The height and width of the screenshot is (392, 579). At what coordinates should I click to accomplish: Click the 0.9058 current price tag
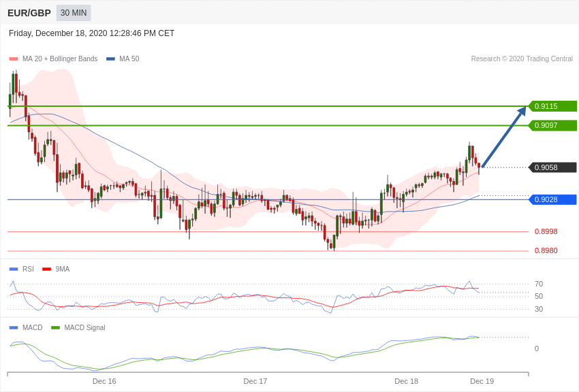click(553, 167)
